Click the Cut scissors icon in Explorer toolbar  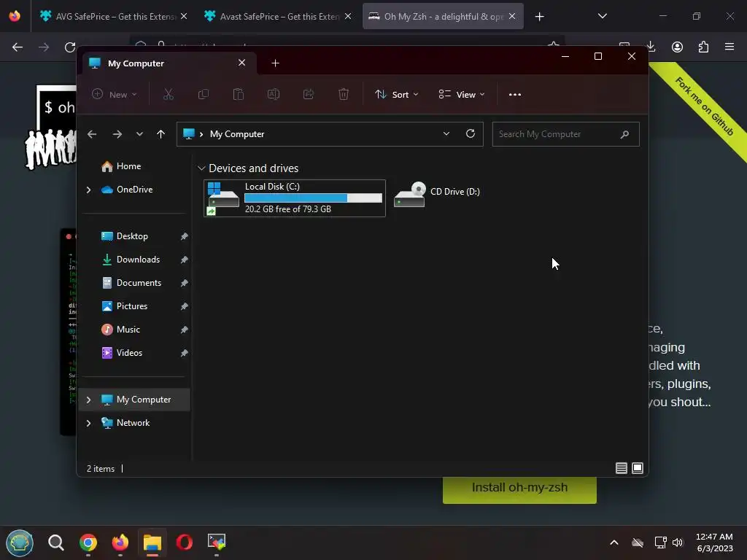pyautogui.click(x=169, y=94)
